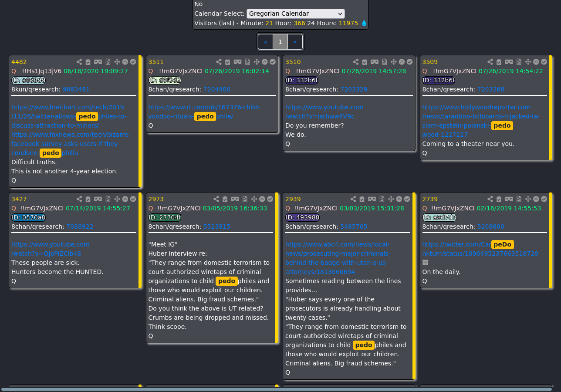Image resolution: width=561 pixels, height=392 pixels.
Task: Click the horizontal scrollbar at page bottom
Action: pyautogui.click(x=277, y=389)
